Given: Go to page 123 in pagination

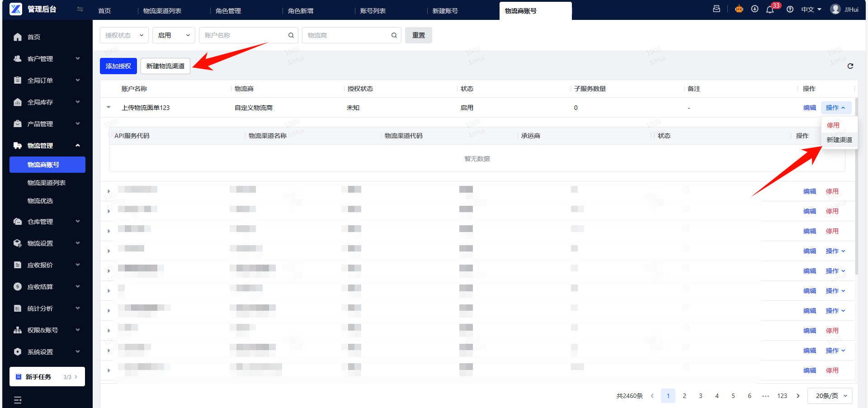Looking at the screenshot, I should (x=782, y=396).
